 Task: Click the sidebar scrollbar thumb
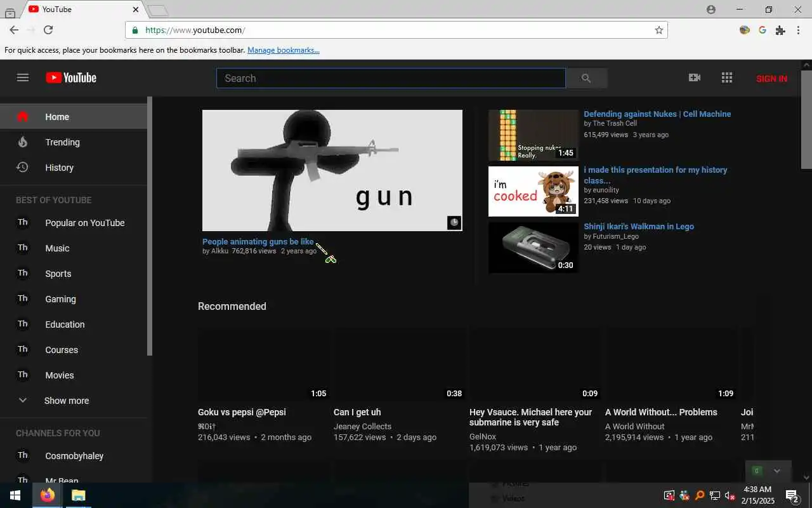[x=150, y=225]
